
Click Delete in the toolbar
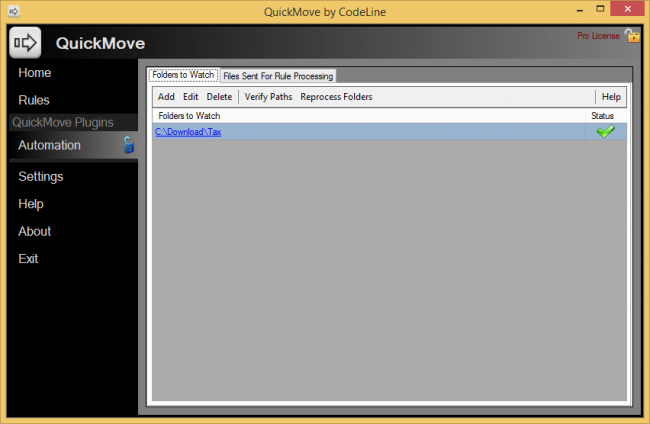(219, 97)
